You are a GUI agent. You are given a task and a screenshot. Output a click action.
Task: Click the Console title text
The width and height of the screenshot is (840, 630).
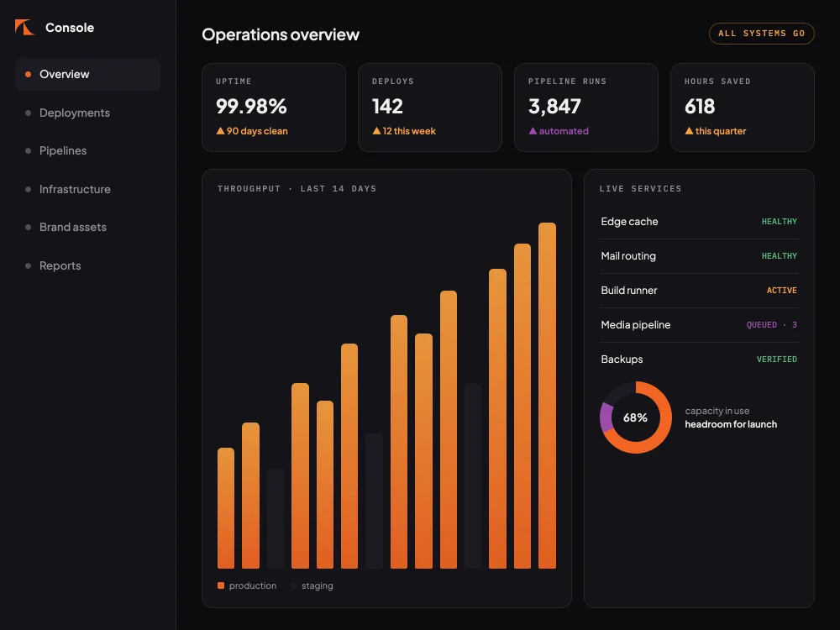[70, 28]
